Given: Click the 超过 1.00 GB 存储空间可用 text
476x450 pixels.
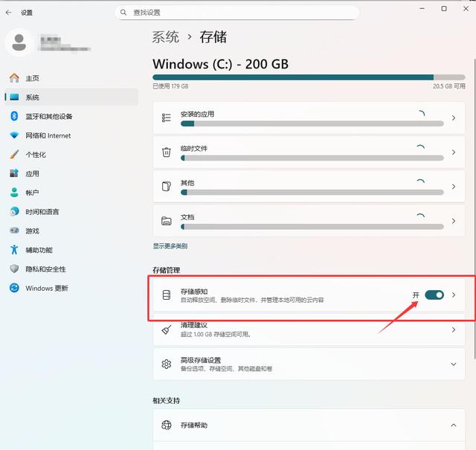Looking at the screenshot, I should point(216,334).
